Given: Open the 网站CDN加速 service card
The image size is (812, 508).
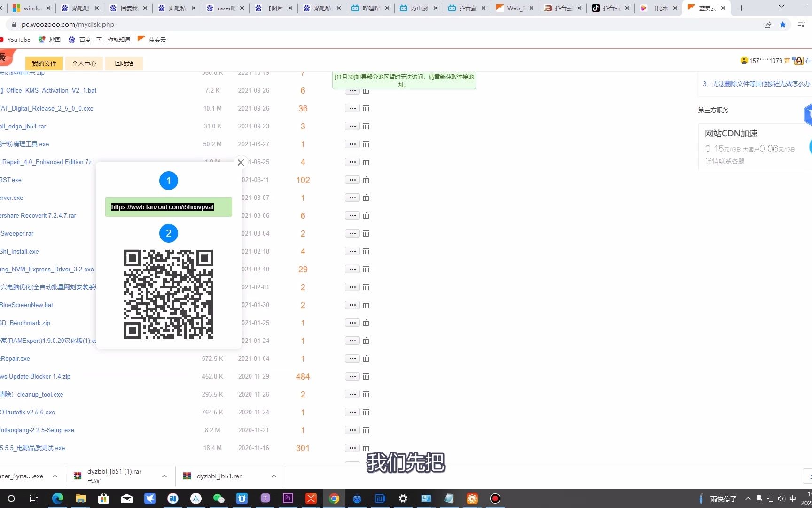Looking at the screenshot, I should 755,147.
